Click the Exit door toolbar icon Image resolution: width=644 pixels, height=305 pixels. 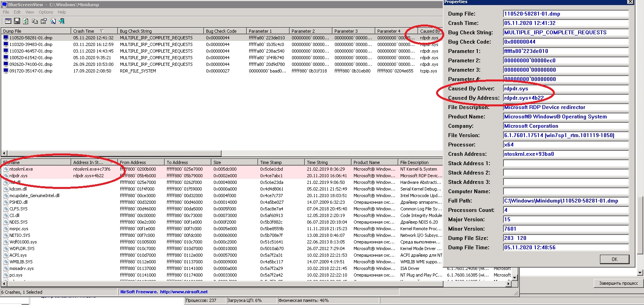62,21
